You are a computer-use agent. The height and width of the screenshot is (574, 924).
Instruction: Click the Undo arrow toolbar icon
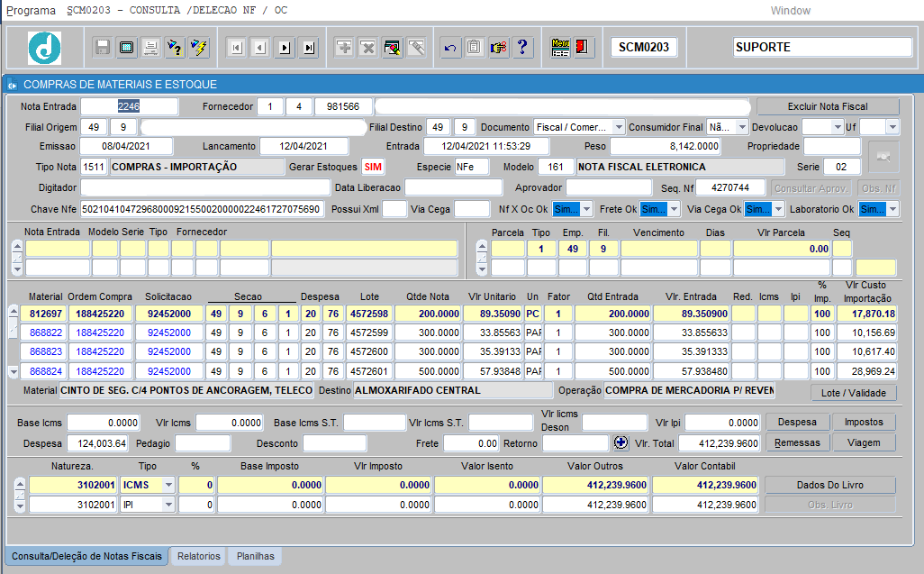tap(450, 47)
